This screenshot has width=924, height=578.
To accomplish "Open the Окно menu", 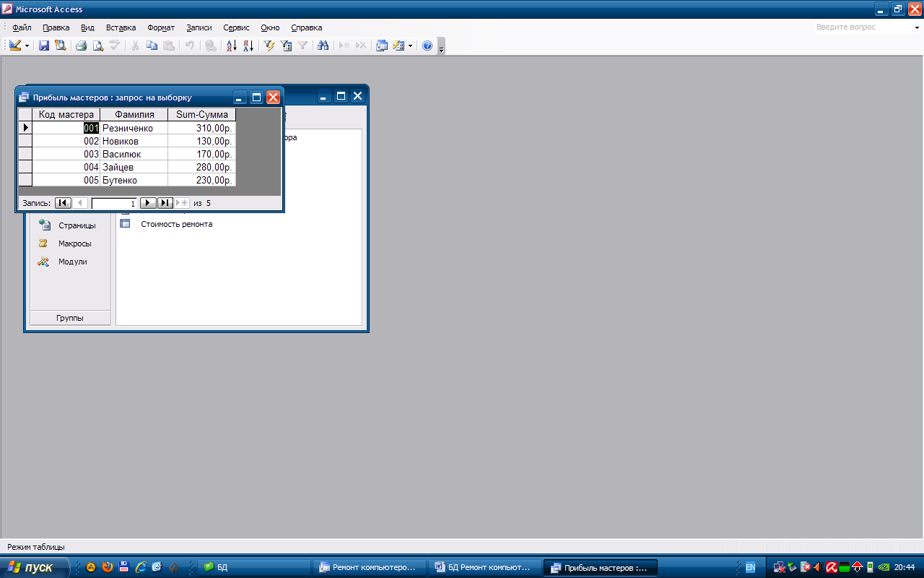I will 270,27.
